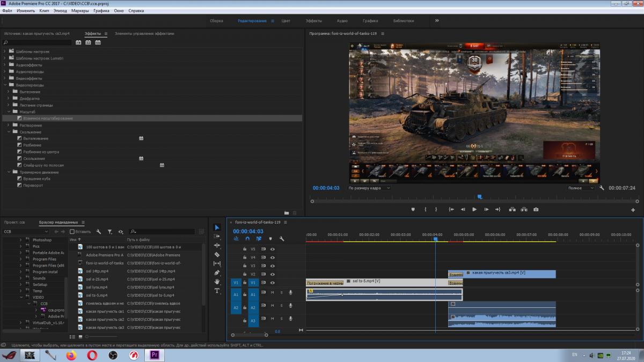The width and height of the screenshot is (644, 362).
Task: Open the 'Полное' playback resolution dropdown
Action: (581, 188)
